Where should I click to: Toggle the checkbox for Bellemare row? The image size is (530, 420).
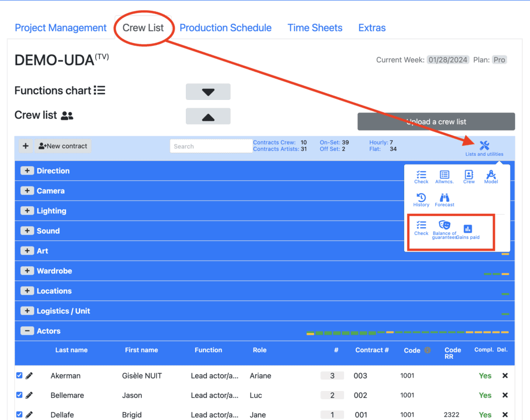19,395
